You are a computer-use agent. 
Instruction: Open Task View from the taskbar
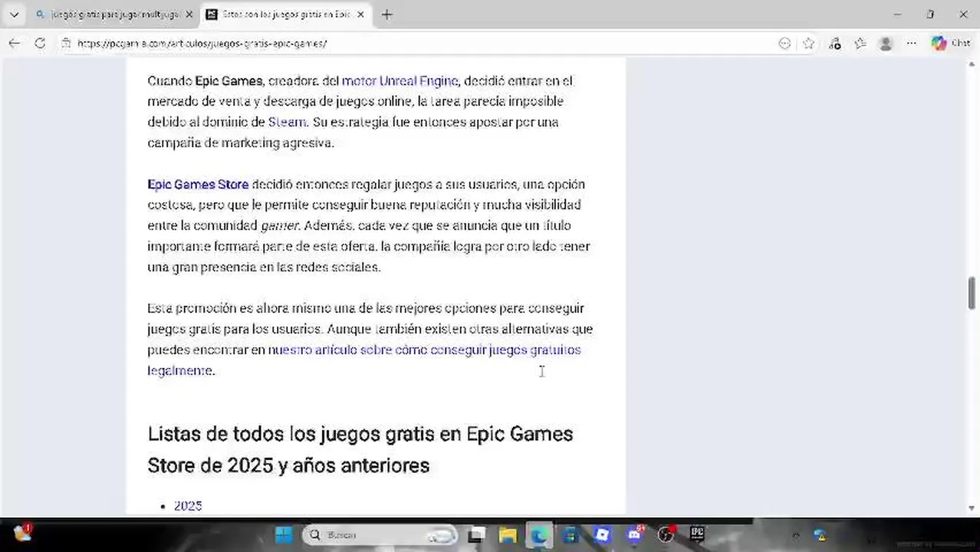pyautogui.click(x=475, y=534)
